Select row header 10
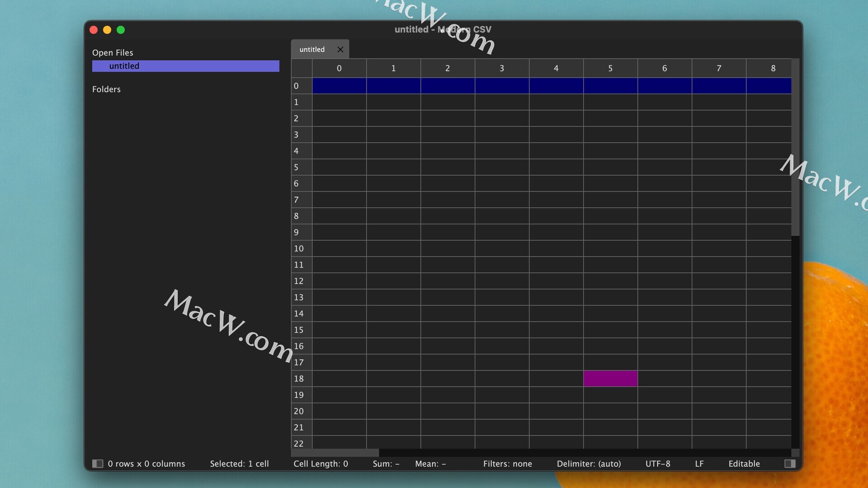The image size is (868, 488). tap(302, 249)
